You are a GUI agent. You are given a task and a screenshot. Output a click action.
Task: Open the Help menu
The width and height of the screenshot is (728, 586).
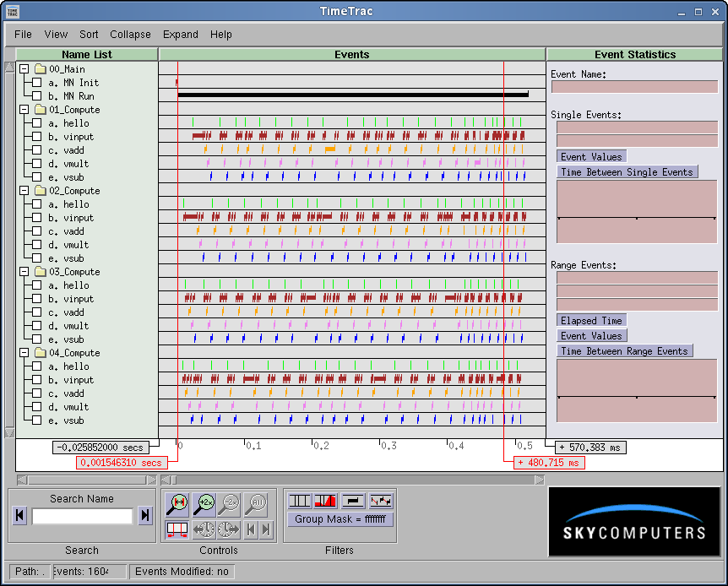point(221,35)
